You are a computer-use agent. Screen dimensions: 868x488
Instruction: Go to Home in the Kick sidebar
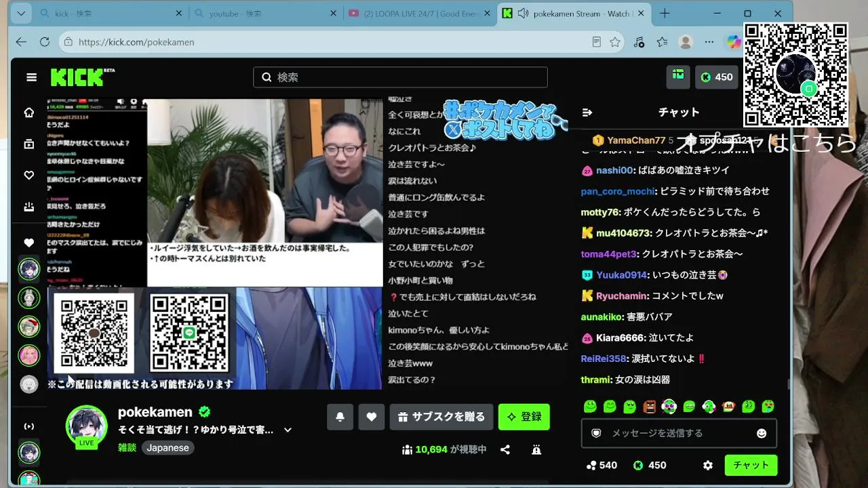(28, 113)
